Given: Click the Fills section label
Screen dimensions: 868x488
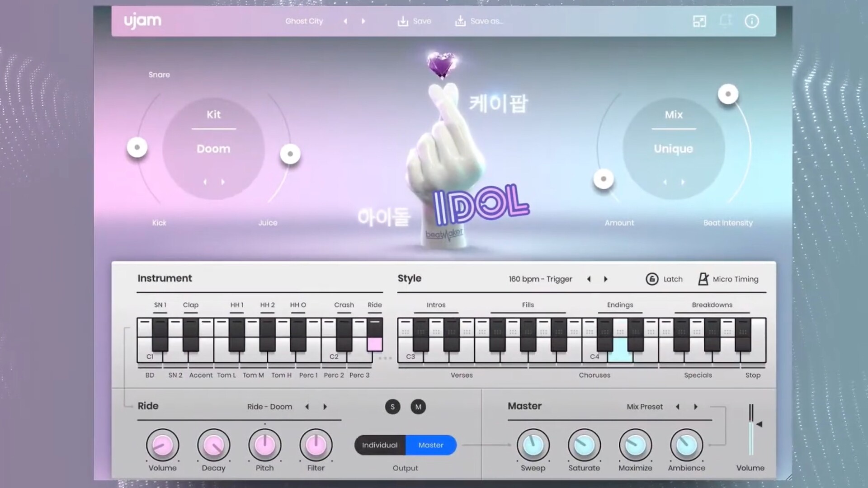Looking at the screenshot, I should pos(528,305).
